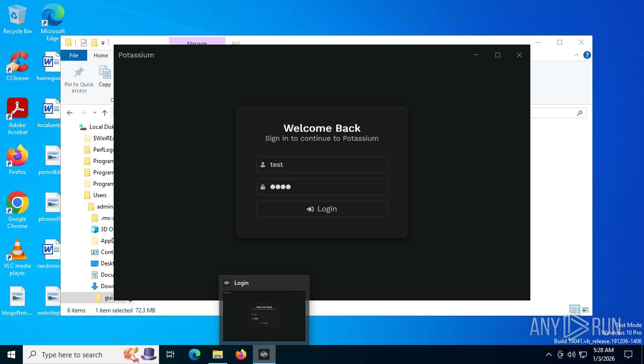Open the Windows Start menu
The height and width of the screenshot is (364, 644).
tap(11, 355)
